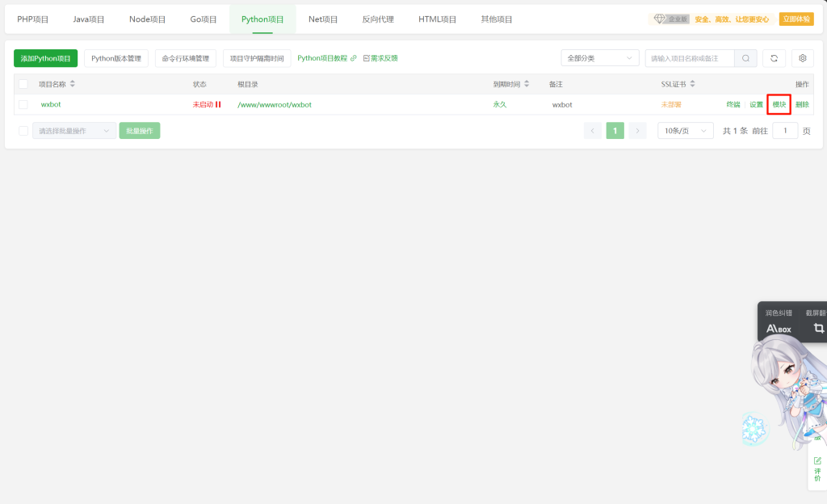
Task: Switch to the 反向代理 tab
Action: click(x=378, y=19)
